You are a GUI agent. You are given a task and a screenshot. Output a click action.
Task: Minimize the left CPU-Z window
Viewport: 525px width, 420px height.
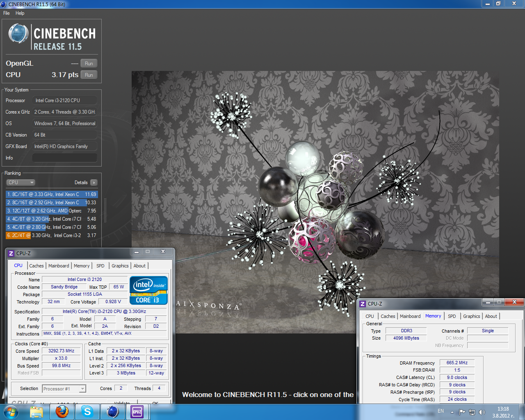pos(137,252)
